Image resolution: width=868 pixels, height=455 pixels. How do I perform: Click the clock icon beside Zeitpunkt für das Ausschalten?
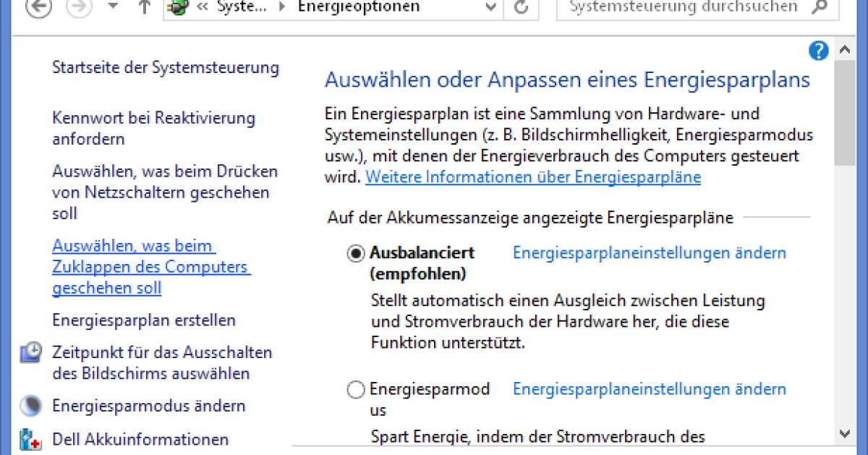(30, 352)
